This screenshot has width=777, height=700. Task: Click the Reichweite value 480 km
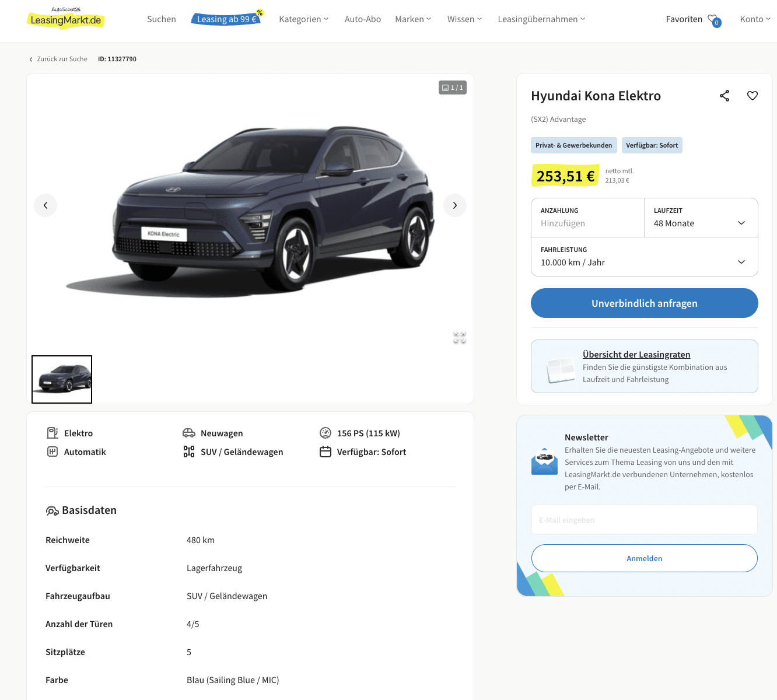201,540
